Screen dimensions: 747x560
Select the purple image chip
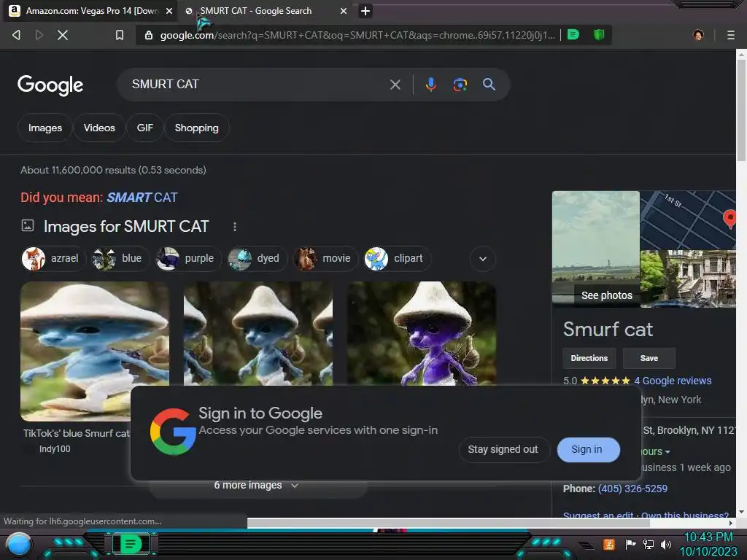pyautogui.click(x=188, y=259)
